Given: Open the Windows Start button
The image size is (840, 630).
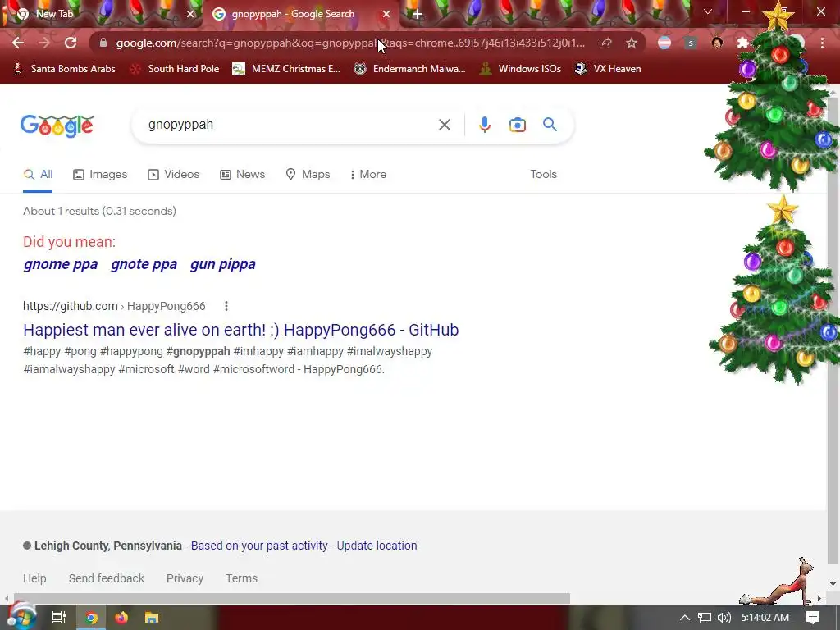Looking at the screenshot, I should click(x=21, y=617).
